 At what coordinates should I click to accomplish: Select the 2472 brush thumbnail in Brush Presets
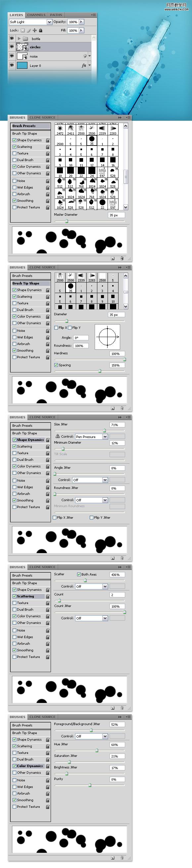coord(60,130)
